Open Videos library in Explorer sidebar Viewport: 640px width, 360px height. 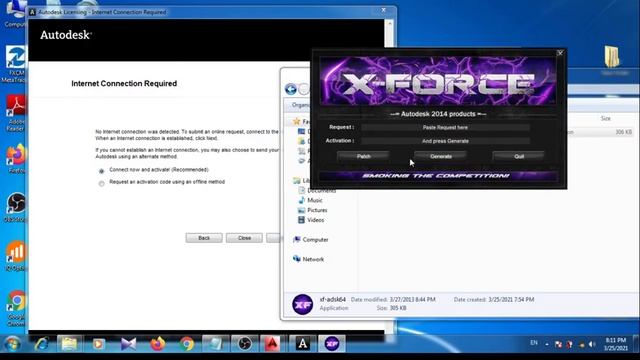[311, 220]
